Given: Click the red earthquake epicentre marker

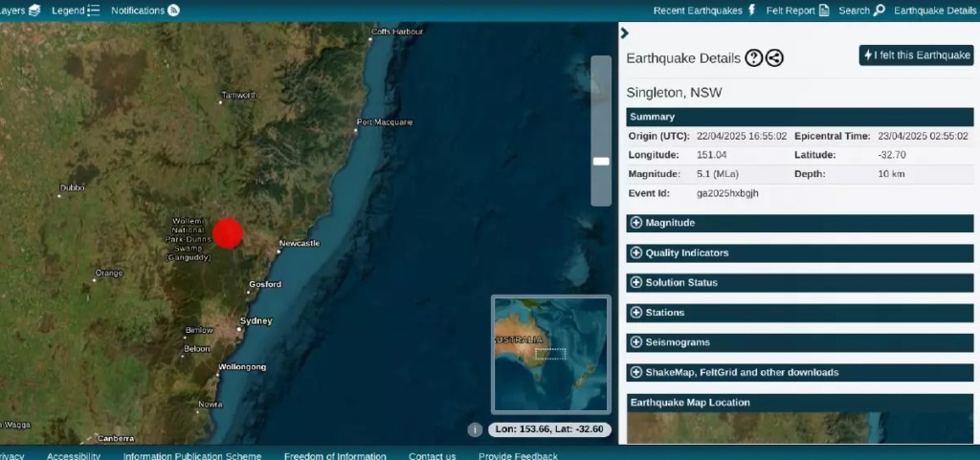Looking at the screenshot, I should tap(228, 233).
